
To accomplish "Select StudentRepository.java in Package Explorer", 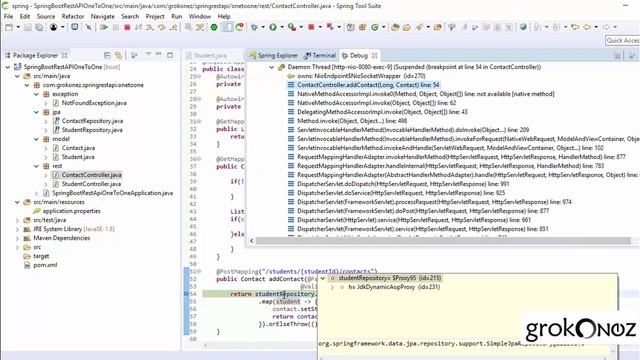I will [x=92, y=130].
